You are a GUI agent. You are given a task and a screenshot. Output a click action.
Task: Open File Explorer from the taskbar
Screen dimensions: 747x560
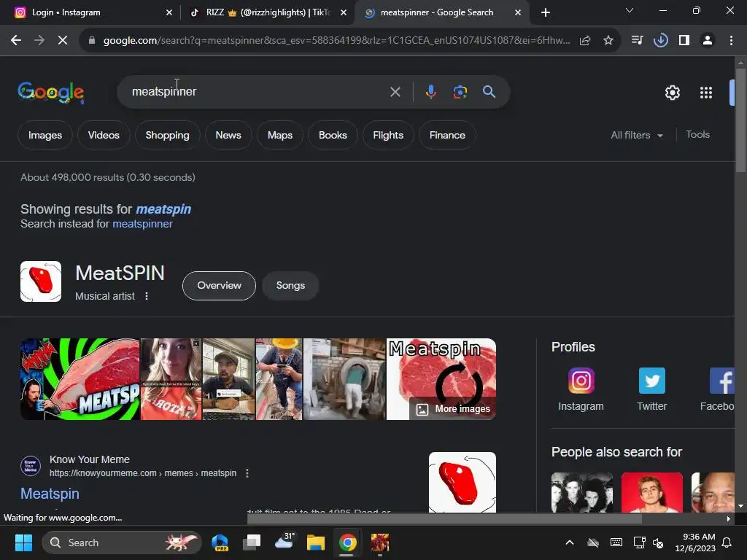tap(315, 542)
